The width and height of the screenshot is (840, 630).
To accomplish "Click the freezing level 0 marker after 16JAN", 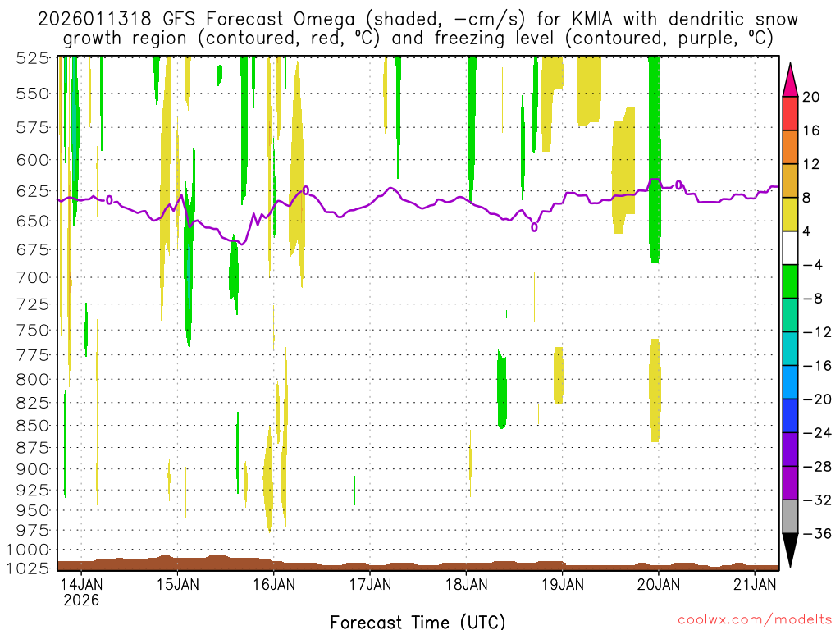I will [x=305, y=190].
